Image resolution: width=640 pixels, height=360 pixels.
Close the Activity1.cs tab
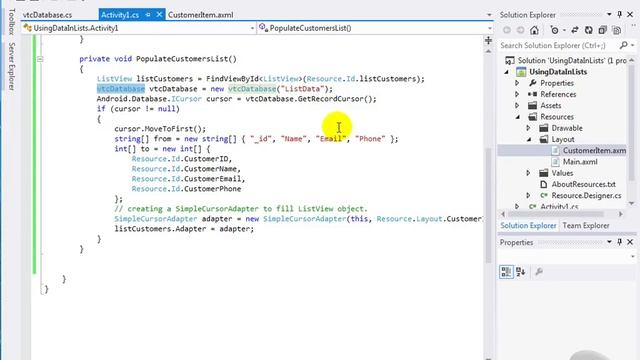click(159, 15)
